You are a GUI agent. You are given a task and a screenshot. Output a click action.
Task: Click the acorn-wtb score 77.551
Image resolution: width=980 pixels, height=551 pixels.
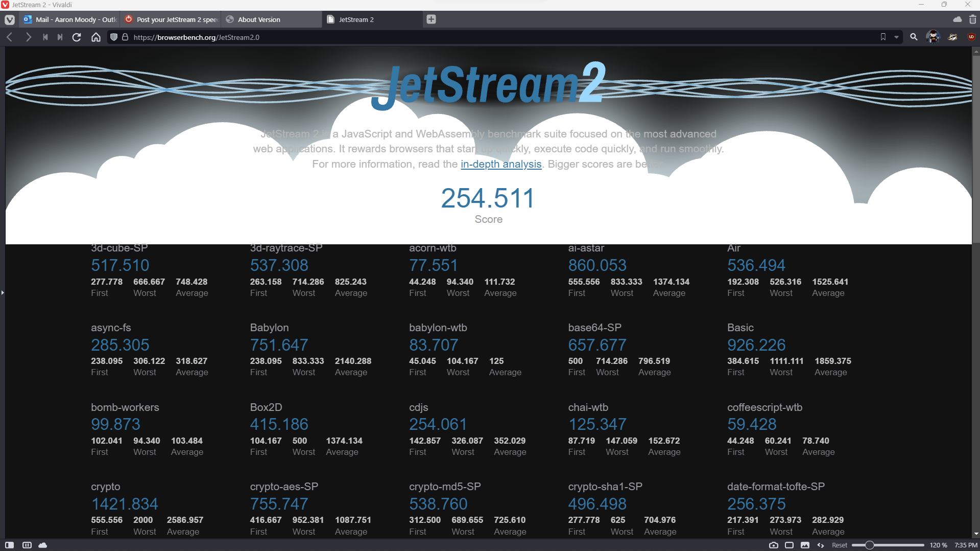pos(433,265)
